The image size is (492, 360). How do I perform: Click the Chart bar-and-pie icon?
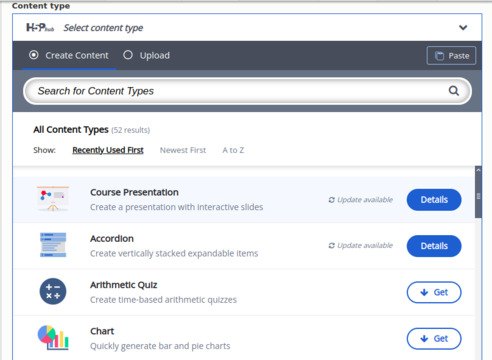[53, 338]
